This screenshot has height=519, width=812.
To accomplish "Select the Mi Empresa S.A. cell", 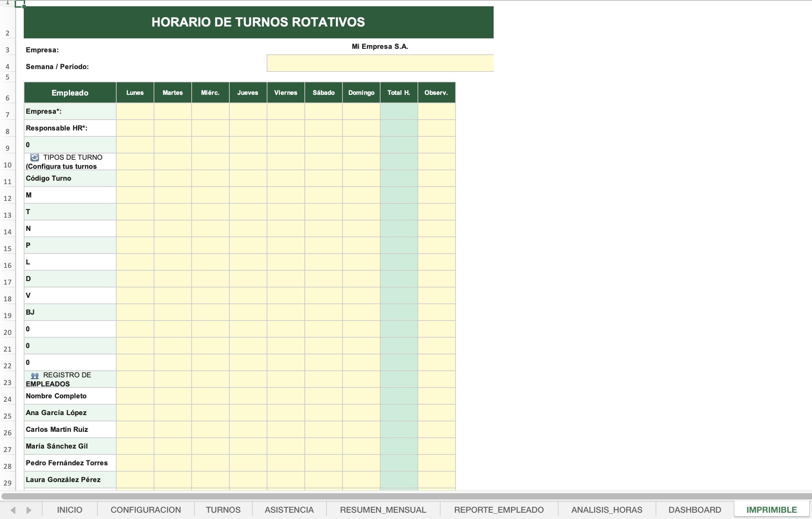I will (380, 46).
